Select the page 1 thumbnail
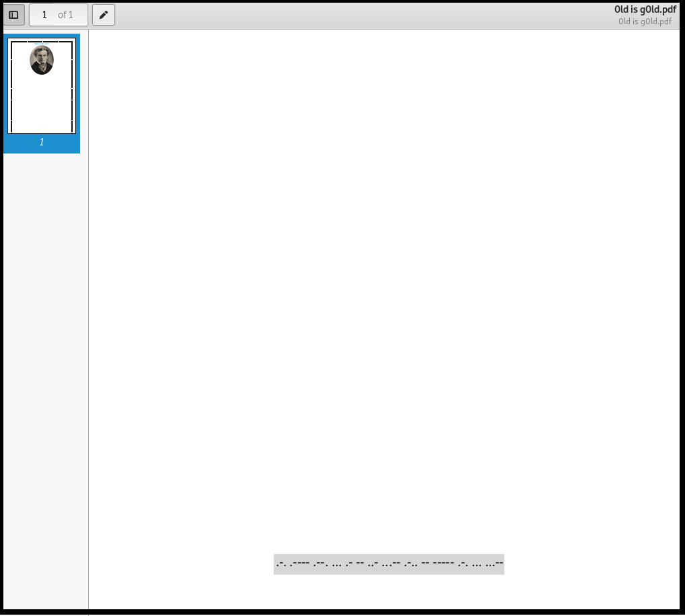685x616 pixels. tap(42, 86)
